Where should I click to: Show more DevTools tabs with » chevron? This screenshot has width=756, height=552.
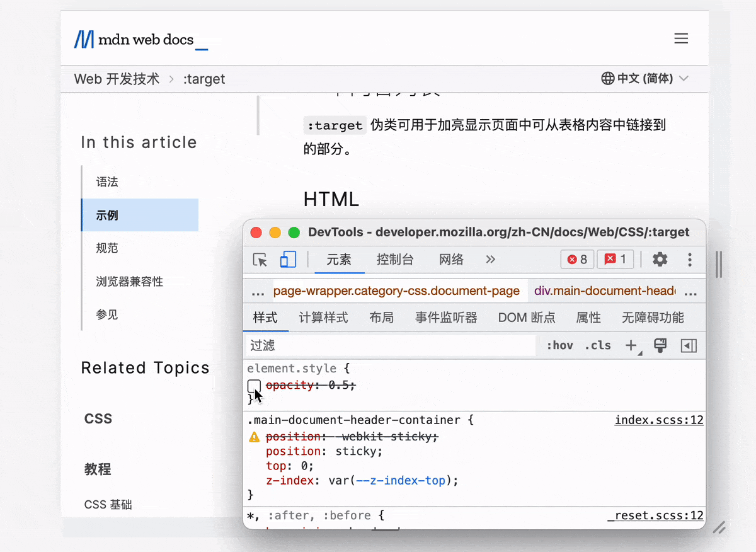[x=491, y=260]
